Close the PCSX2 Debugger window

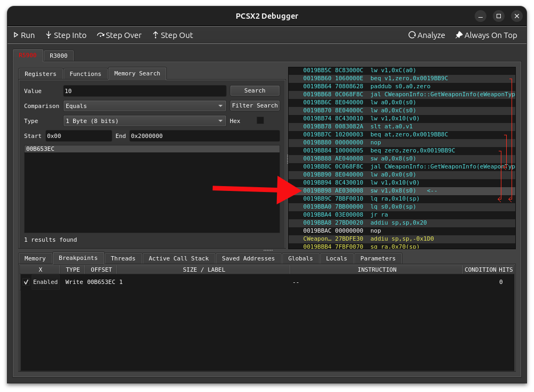pyautogui.click(x=517, y=16)
